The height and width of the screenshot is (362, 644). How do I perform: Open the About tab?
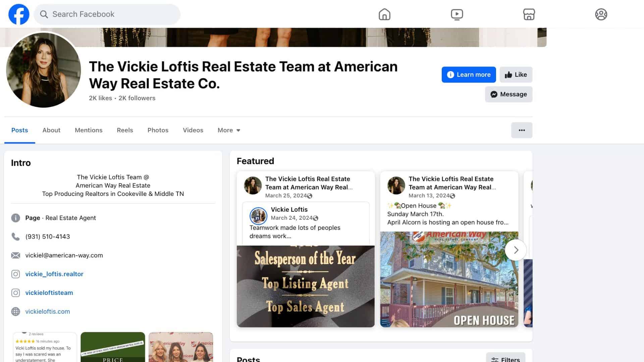coord(51,130)
